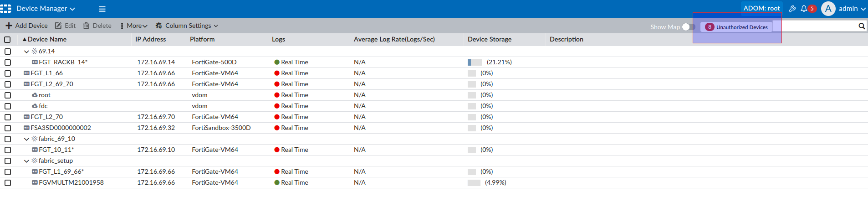Click the Delete trash icon
868x197 pixels.
(86, 26)
